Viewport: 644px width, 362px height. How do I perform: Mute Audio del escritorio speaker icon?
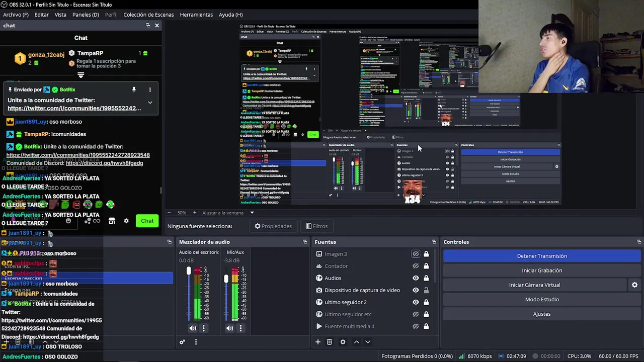[193, 328]
